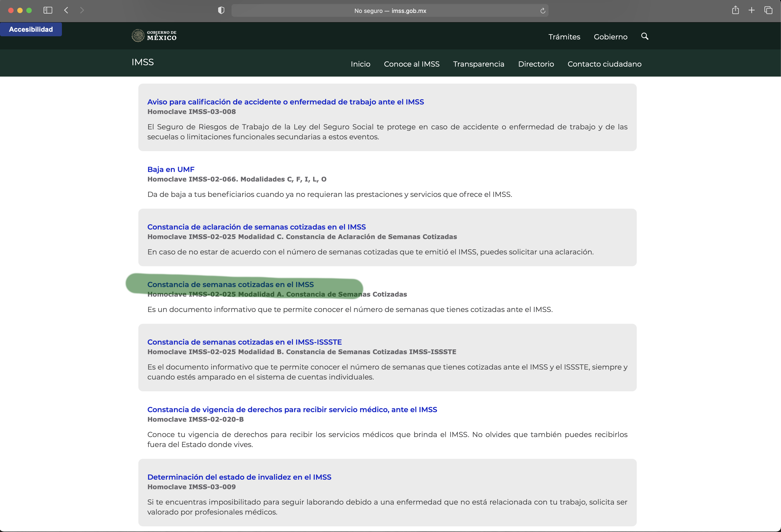Click the Accesibilidad button
Image resolution: width=781 pixels, height=532 pixels.
click(x=31, y=29)
